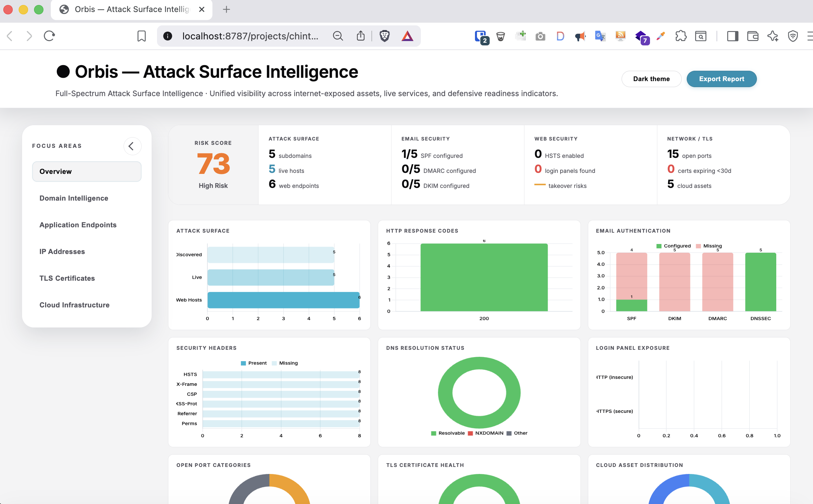This screenshot has height=504, width=813.
Task: Click the orange RSS feed extension icon
Action: [x=620, y=36]
